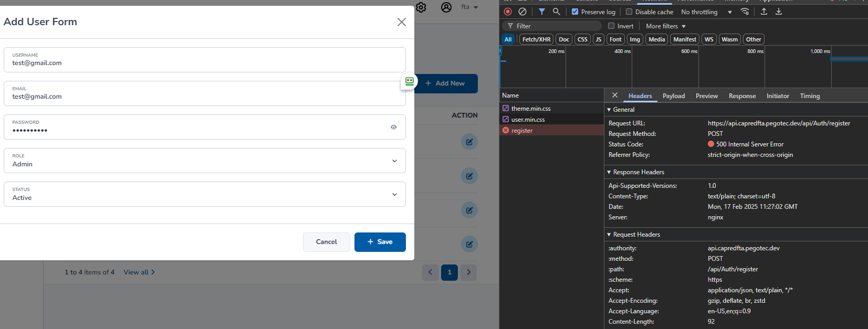Check the Invert filter checkbox
This screenshot has height=329, width=868.
(611, 26)
